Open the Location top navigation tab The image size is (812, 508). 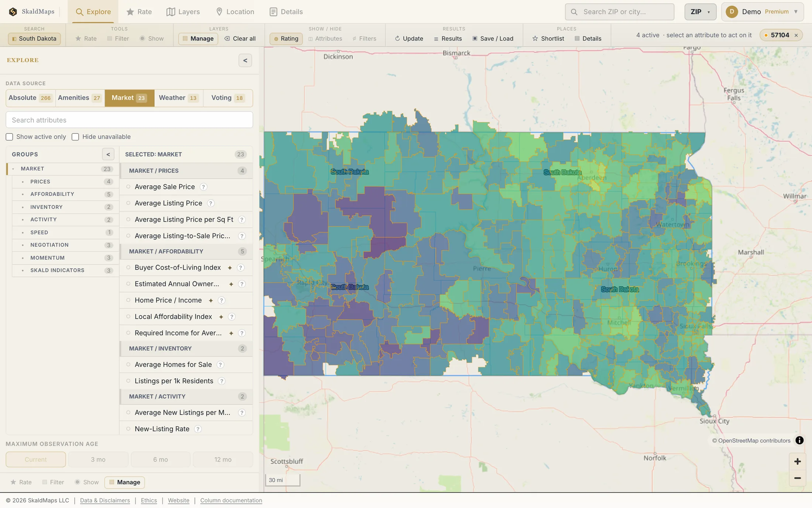click(x=235, y=12)
